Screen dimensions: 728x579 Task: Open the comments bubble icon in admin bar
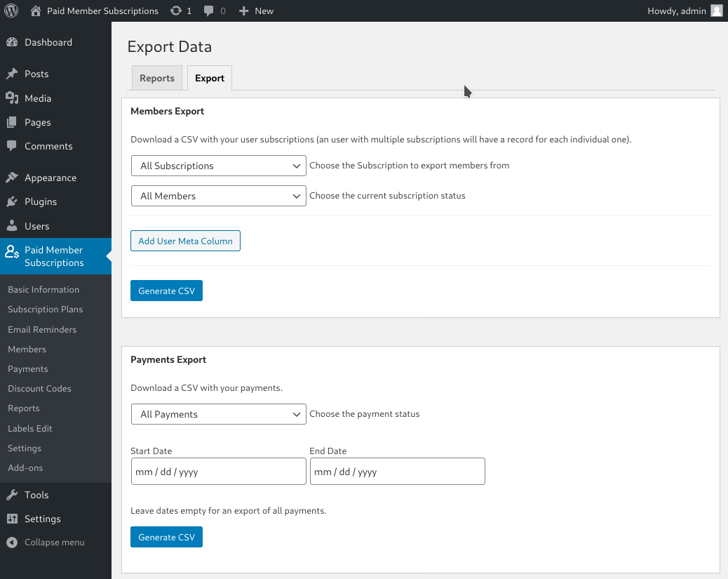coord(209,11)
